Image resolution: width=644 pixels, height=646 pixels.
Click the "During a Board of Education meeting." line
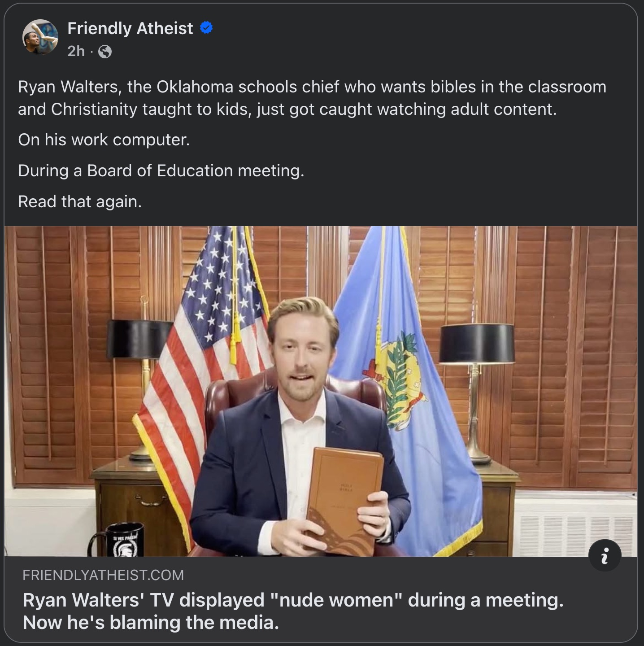click(161, 171)
